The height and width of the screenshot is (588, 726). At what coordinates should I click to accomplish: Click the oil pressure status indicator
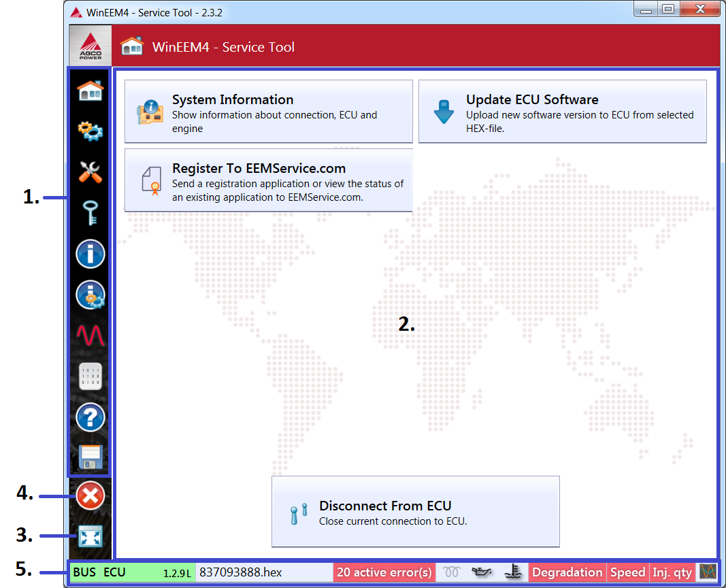point(482,572)
